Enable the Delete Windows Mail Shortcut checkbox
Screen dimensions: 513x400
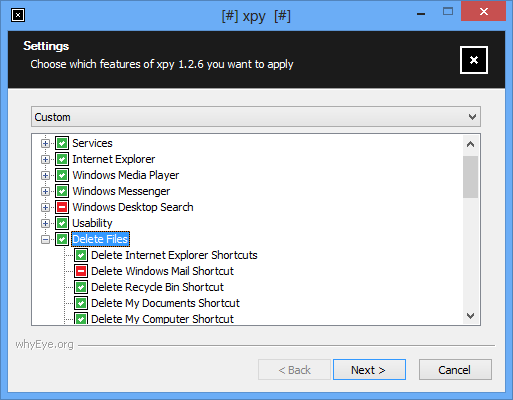(81, 271)
